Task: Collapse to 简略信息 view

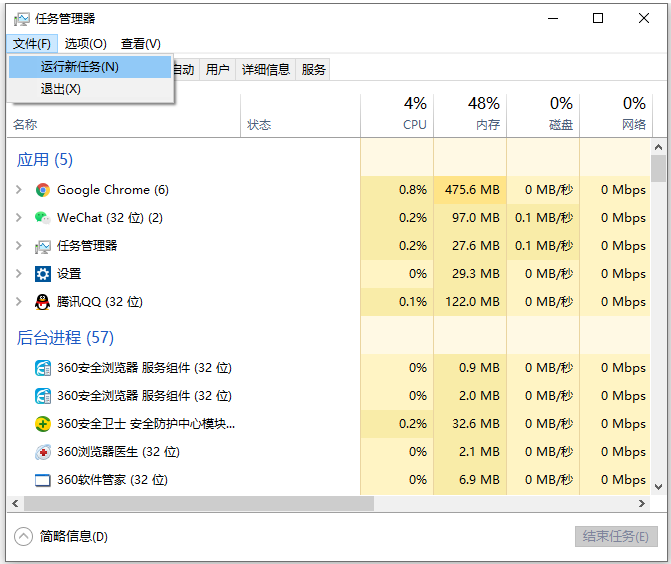Action: (x=63, y=537)
